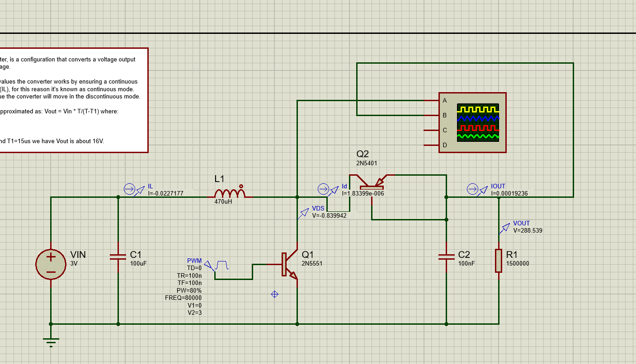Screen dimensions: 636x364
Task: Click the 3V source value
Action: click(74, 264)
